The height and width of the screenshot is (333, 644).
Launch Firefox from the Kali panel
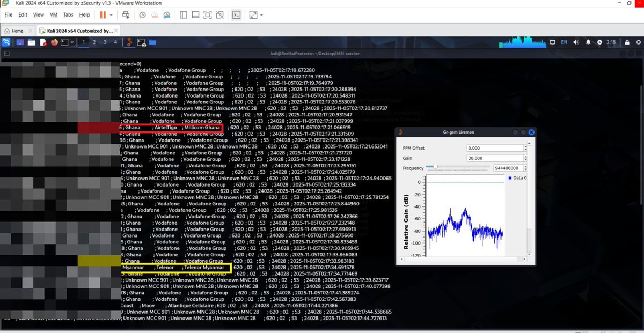54,42
